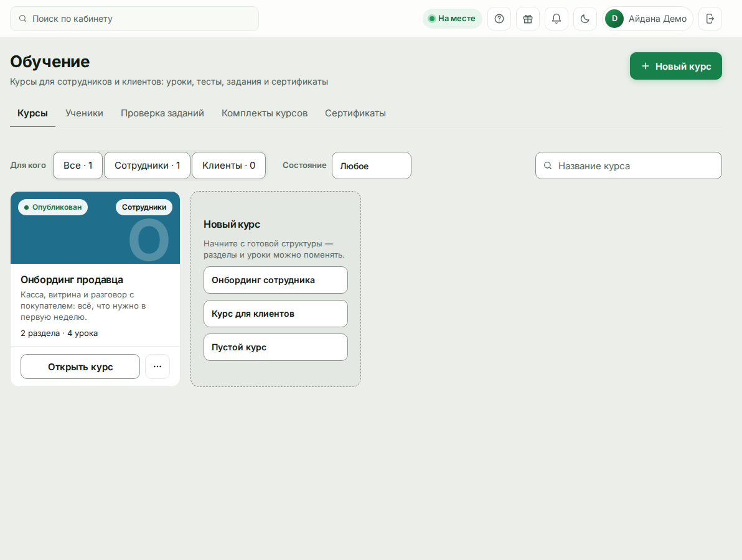Image resolution: width=742 pixels, height=560 pixels.
Task: Open the help question mark icon
Action: (x=499, y=19)
